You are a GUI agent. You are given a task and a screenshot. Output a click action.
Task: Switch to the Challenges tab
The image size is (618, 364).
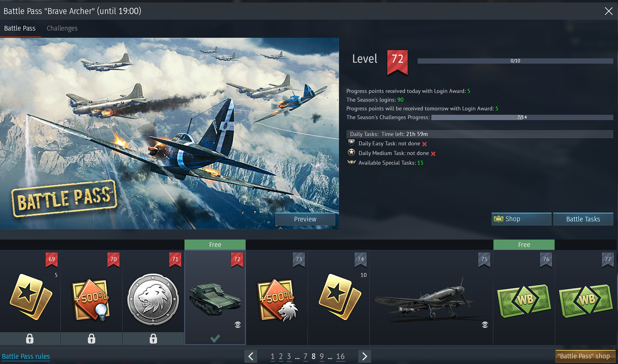click(62, 28)
